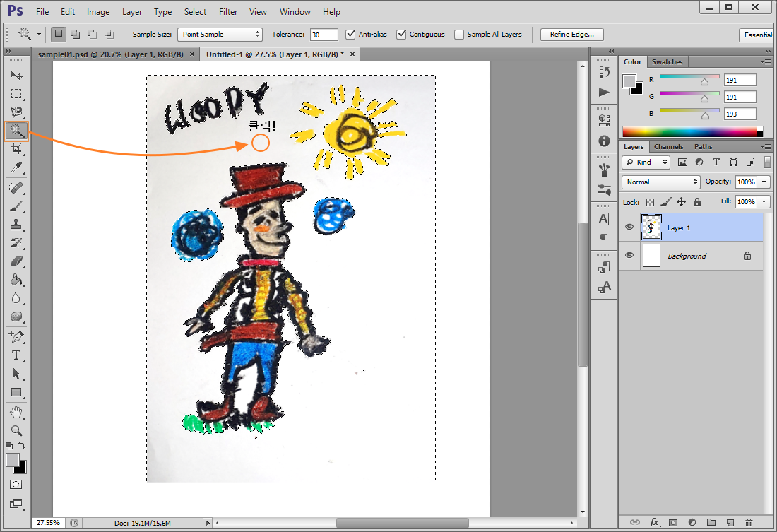The image size is (777, 532).
Task: Select the Lasso tool
Action: point(16,112)
